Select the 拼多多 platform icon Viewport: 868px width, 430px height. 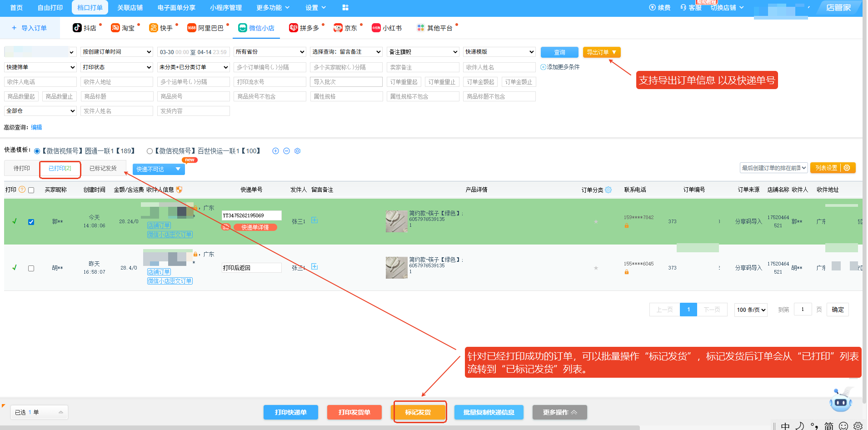click(x=294, y=28)
